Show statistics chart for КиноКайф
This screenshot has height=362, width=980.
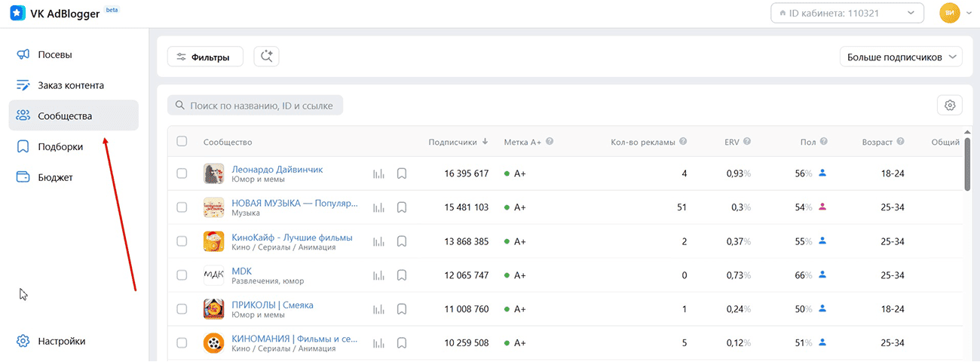(x=378, y=241)
